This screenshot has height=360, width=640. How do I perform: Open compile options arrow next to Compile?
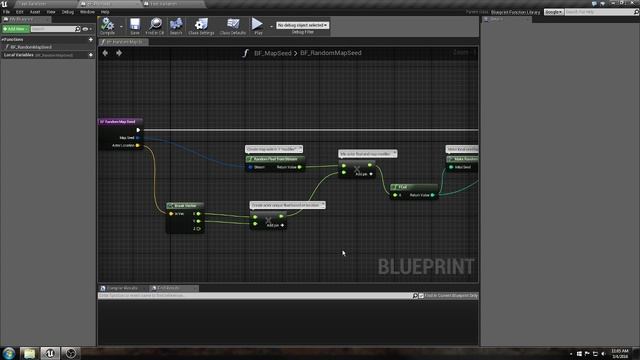(121, 27)
